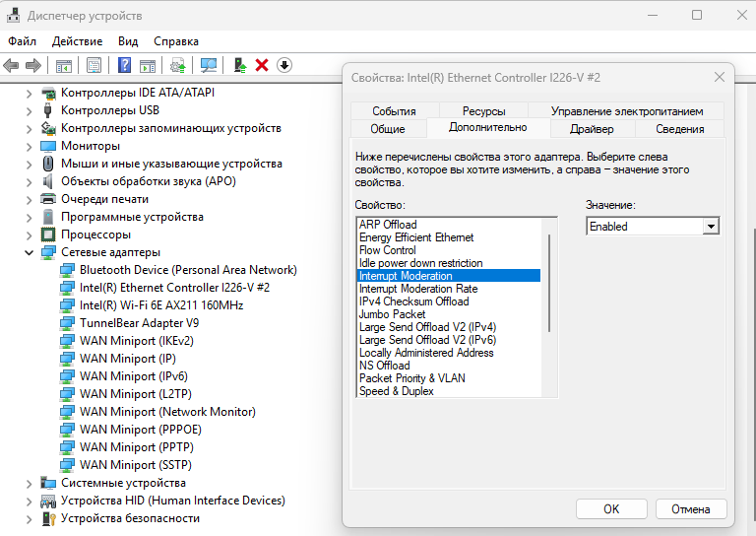Viewport: 756px width, 536px height.
Task: Select TunnelBear Adapter V9 device
Action: [139, 323]
